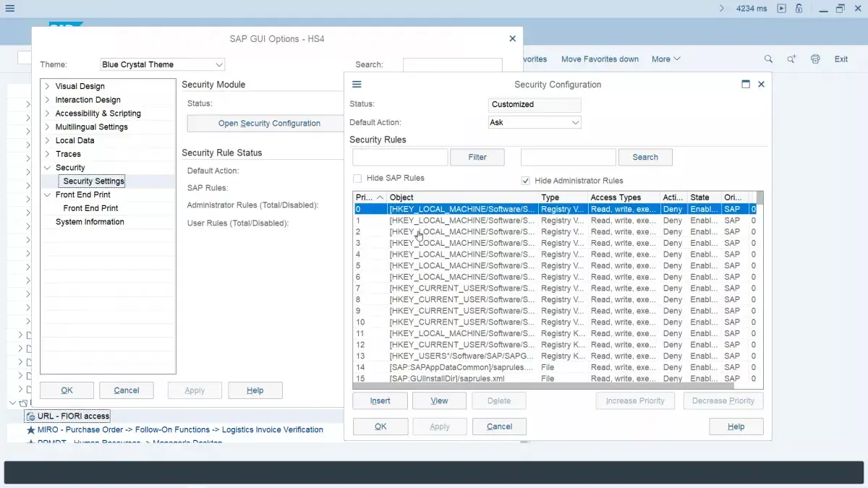Close the SAP GUI Options dialog

tap(513, 39)
